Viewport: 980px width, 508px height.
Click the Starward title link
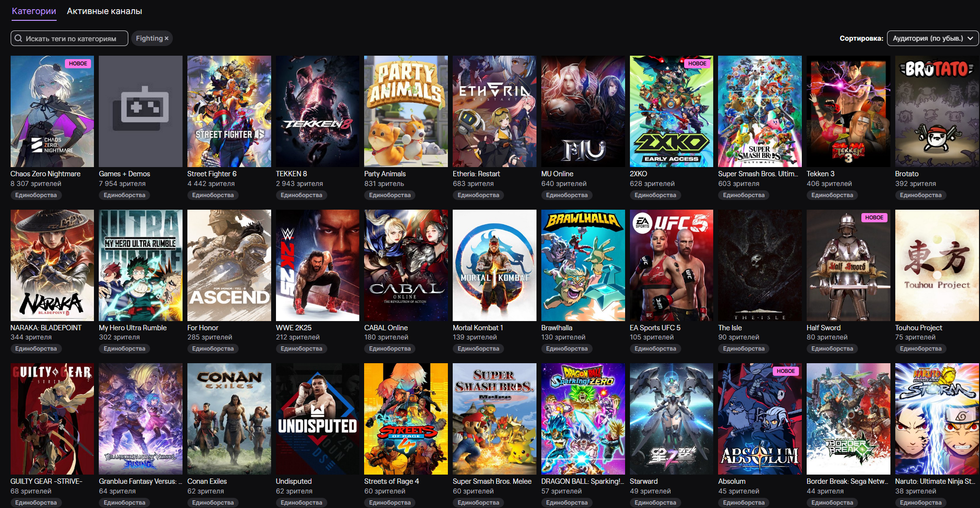coord(644,481)
